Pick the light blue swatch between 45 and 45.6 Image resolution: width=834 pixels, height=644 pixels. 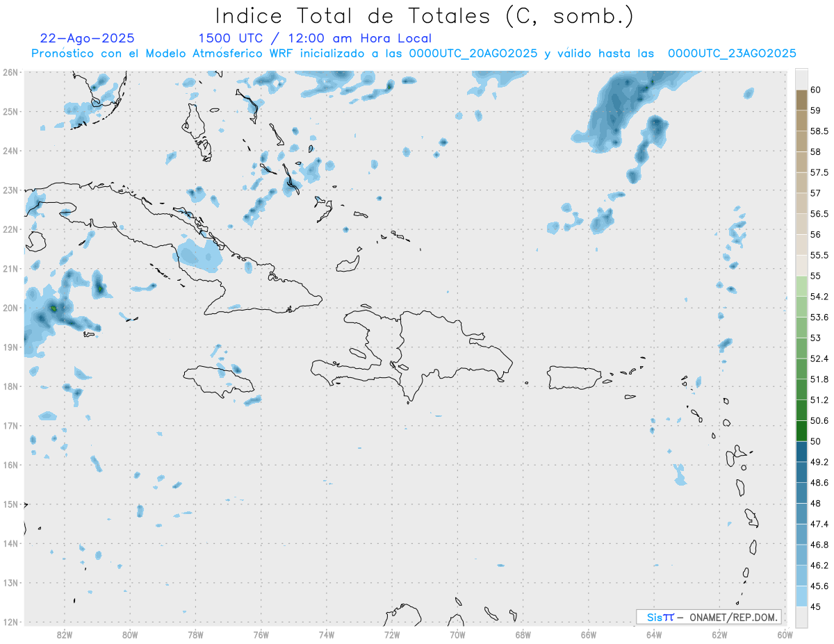pyautogui.click(x=801, y=596)
